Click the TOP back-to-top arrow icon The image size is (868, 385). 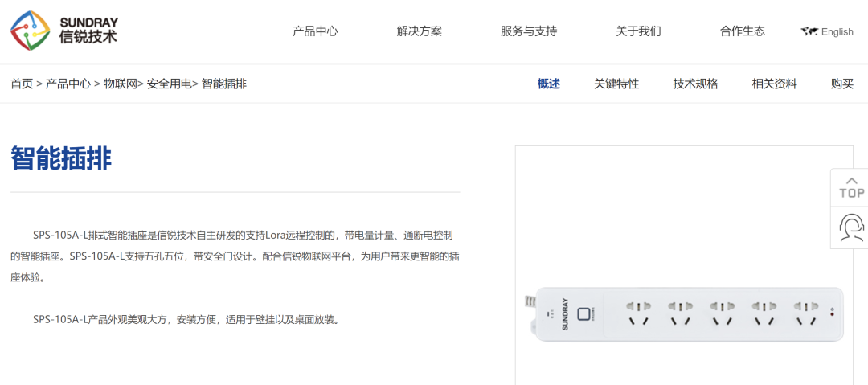pos(851,187)
